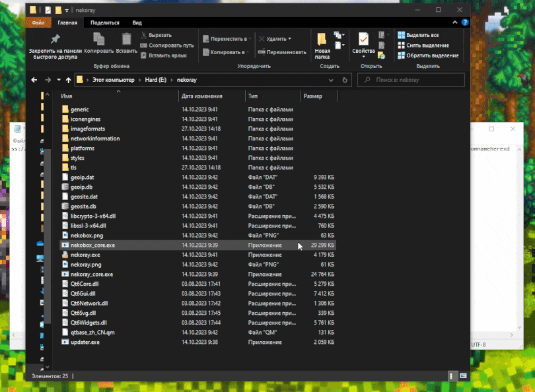The height and width of the screenshot is (392, 535).
Task: Click Hard (E:) in address path
Action: tap(156, 80)
